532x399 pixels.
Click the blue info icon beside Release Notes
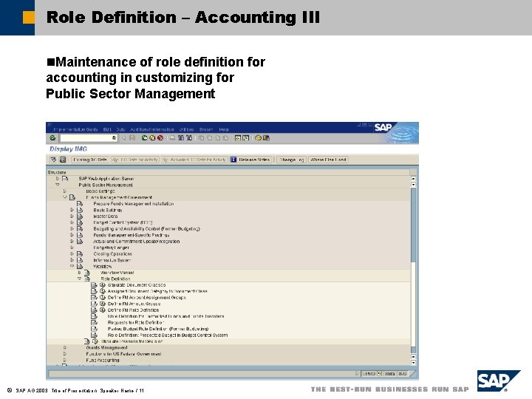pos(233,160)
